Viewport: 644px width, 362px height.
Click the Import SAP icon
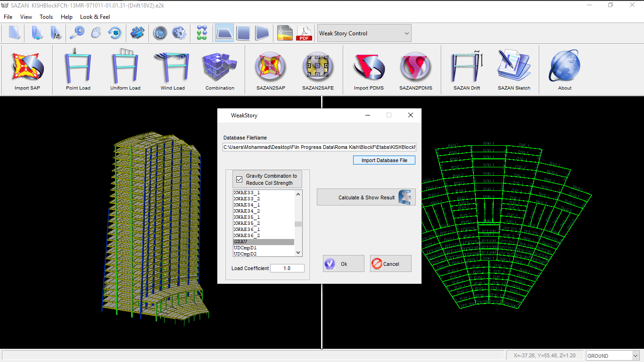coord(27,69)
